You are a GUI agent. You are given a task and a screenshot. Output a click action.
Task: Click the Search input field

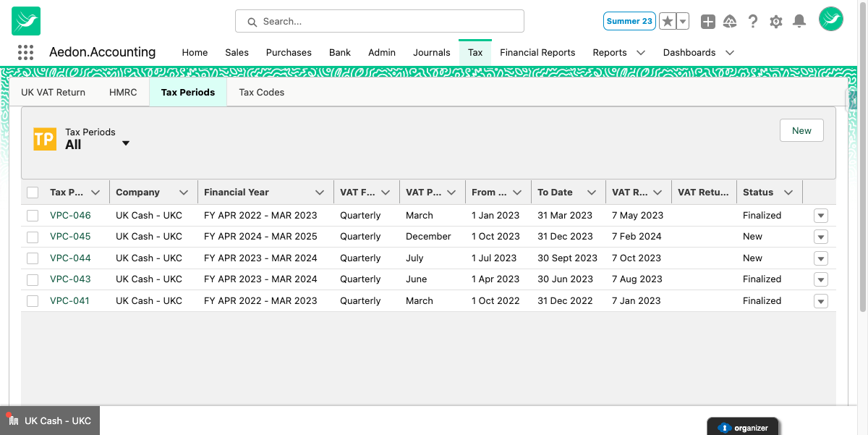point(380,21)
